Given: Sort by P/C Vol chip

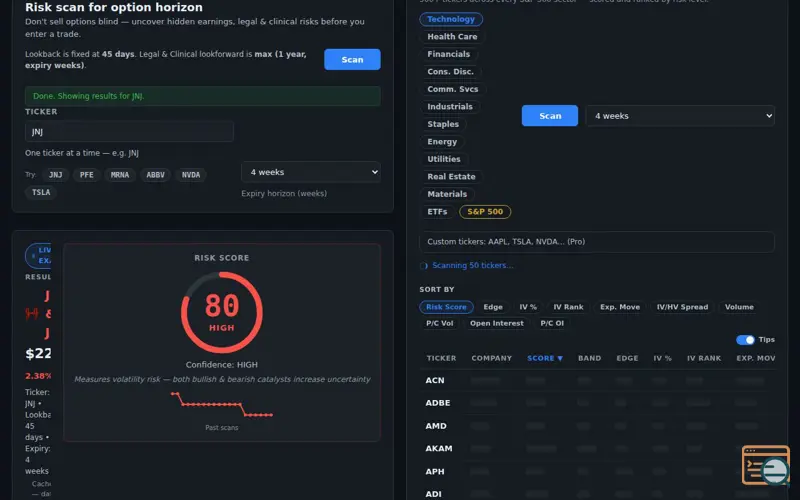Looking at the screenshot, I should click(x=439, y=323).
